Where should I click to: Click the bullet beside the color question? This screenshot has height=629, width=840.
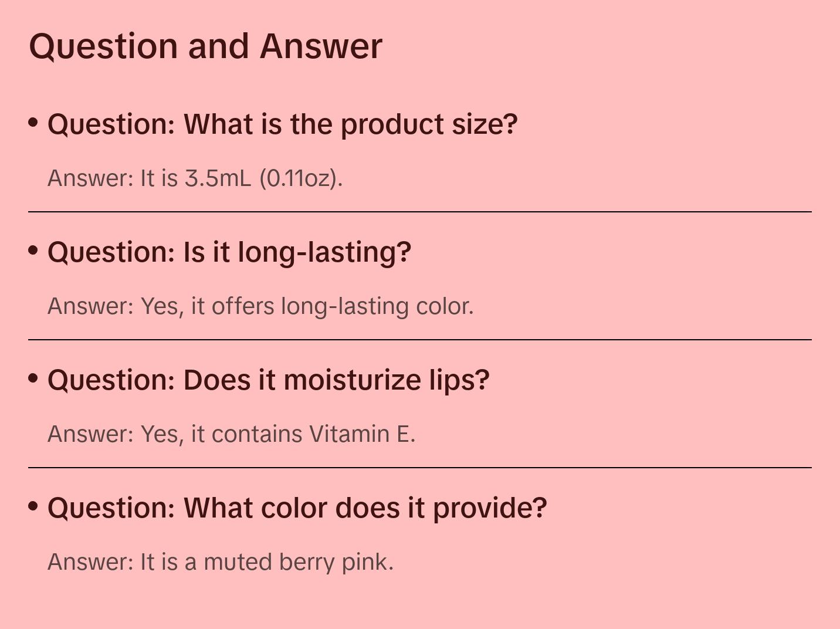pos(33,506)
